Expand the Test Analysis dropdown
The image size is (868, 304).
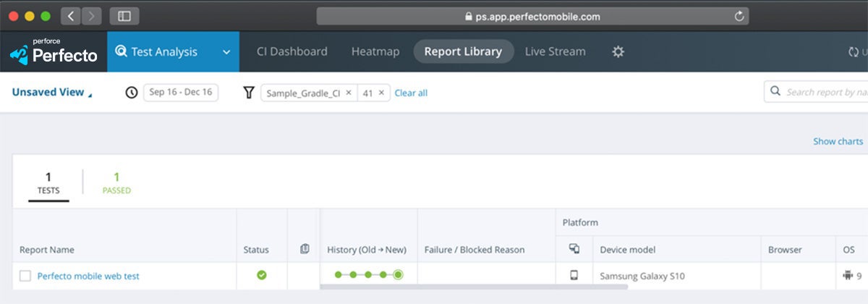(x=226, y=52)
